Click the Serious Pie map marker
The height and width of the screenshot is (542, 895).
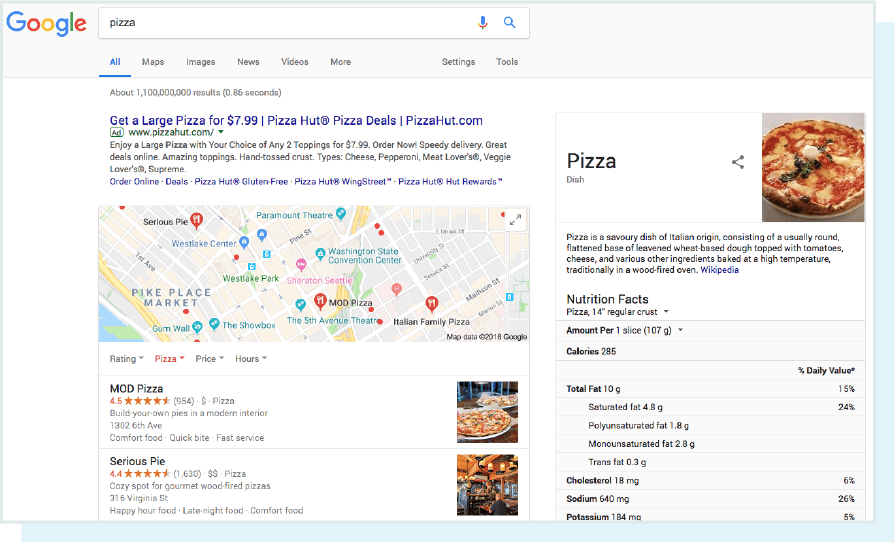pyautogui.click(x=197, y=220)
